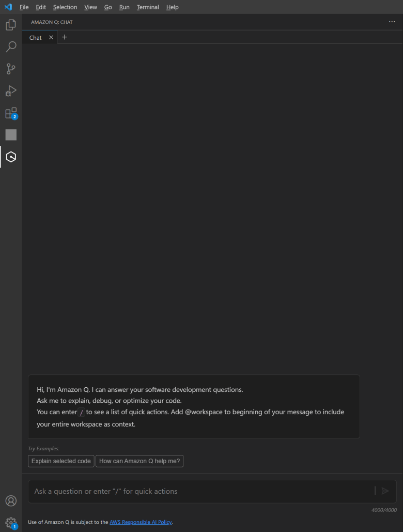Open the Search view icon
The width and height of the screenshot is (403, 532).
[x=11, y=47]
